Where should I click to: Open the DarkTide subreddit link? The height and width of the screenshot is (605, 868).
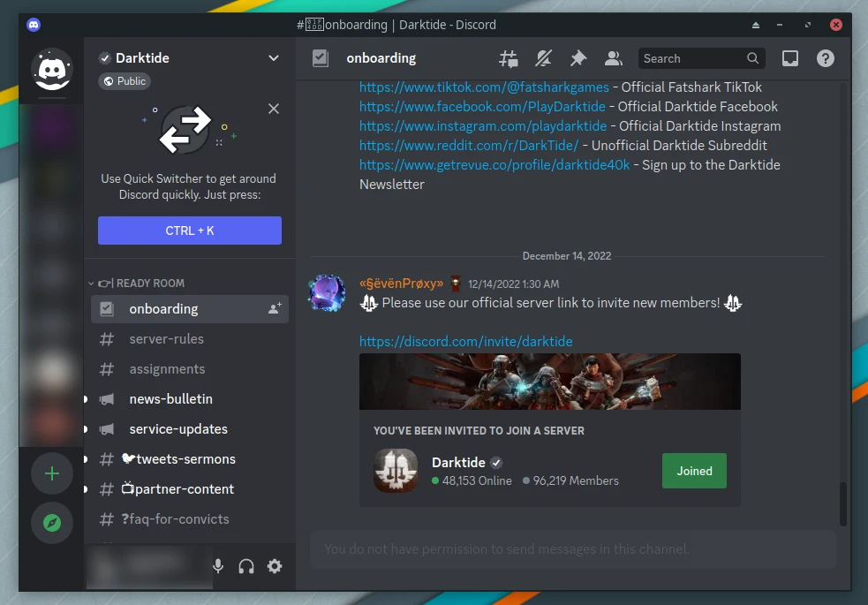[469, 145]
